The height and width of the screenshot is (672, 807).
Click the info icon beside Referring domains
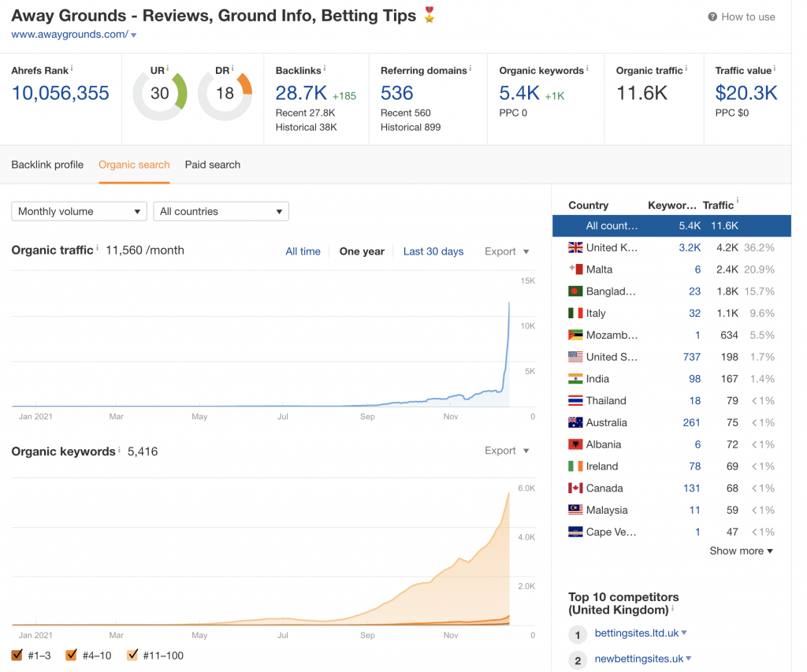(470, 68)
